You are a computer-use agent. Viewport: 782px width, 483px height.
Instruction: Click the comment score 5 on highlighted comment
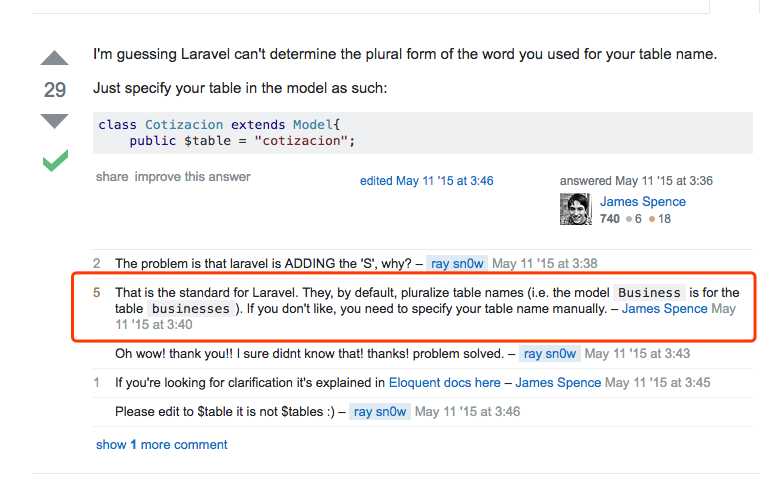click(x=97, y=292)
